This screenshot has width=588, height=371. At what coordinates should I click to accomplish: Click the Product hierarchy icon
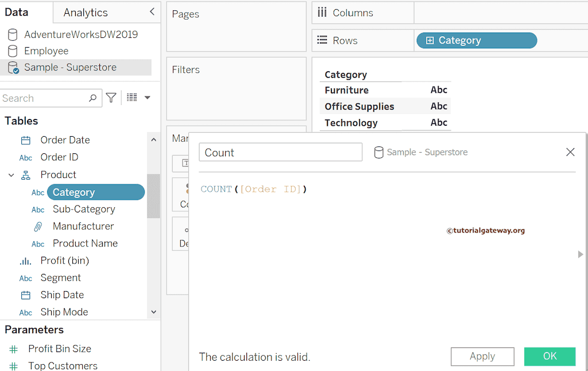(x=26, y=175)
